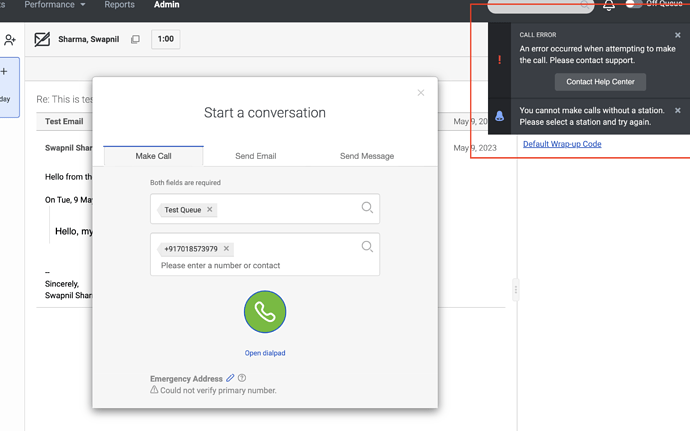The height and width of the screenshot is (431, 690).
Task: Click the blue bell notification icon
Action: coord(499,116)
